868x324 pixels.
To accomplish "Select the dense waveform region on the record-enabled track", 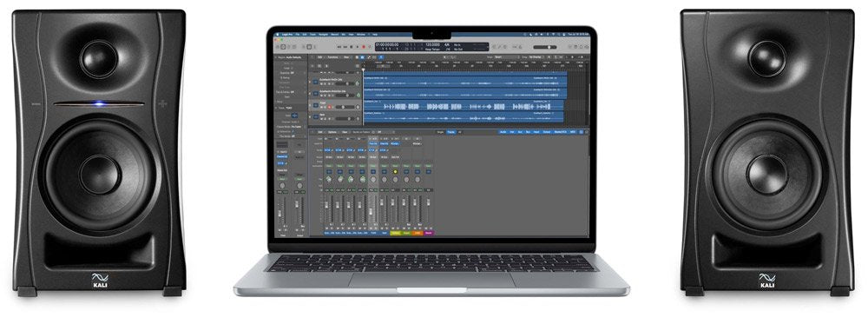I will coord(464,105).
